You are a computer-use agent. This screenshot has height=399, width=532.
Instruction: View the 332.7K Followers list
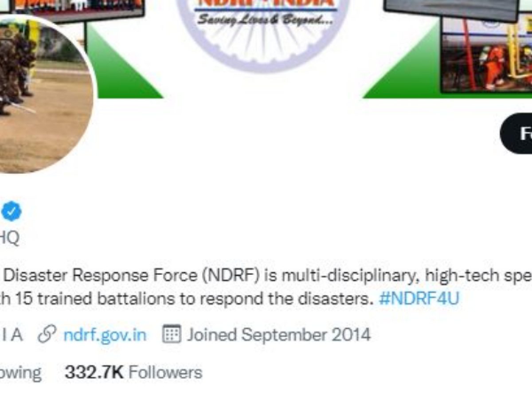[x=133, y=372]
